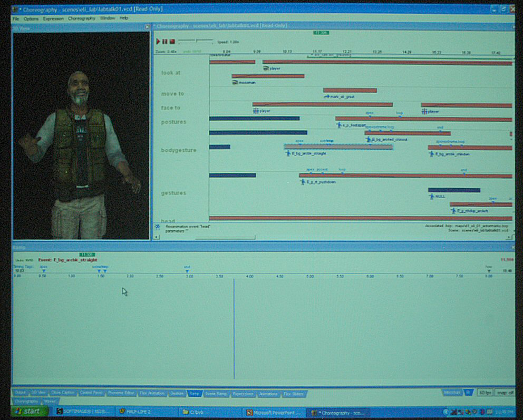Select the E_bg_arcbk_straight gesture figure icon

(288, 153)
